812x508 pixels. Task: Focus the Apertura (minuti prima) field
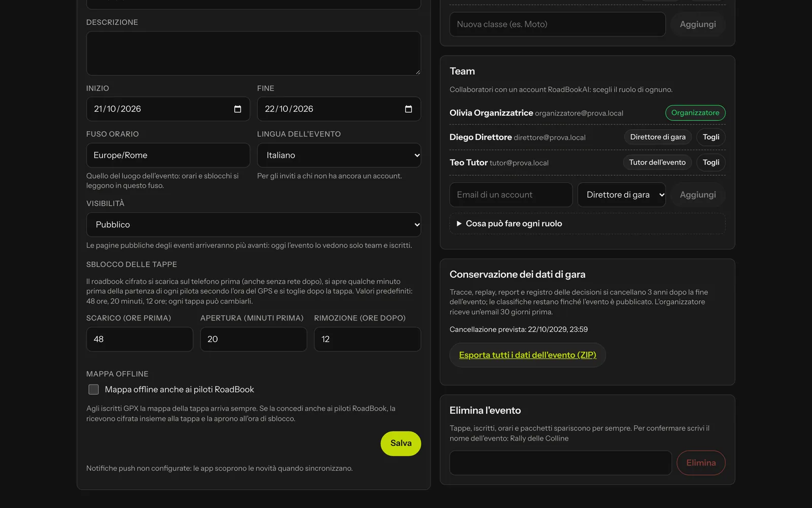[x=254, y=339]
